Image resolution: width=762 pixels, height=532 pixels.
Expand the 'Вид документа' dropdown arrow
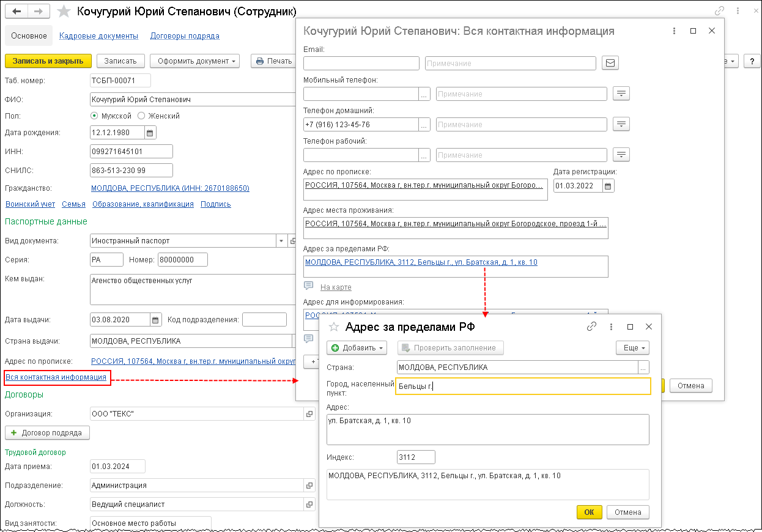coord(281,240)
